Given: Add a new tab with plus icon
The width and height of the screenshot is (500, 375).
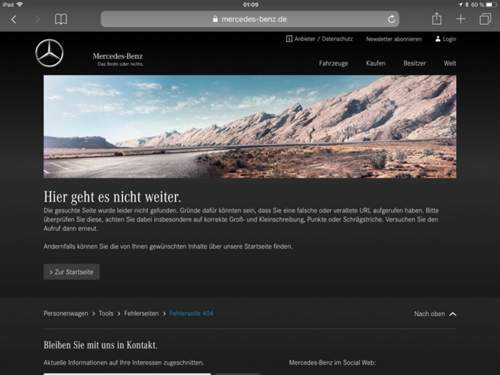Looking at the screenshot, I should tap(461, 19).
